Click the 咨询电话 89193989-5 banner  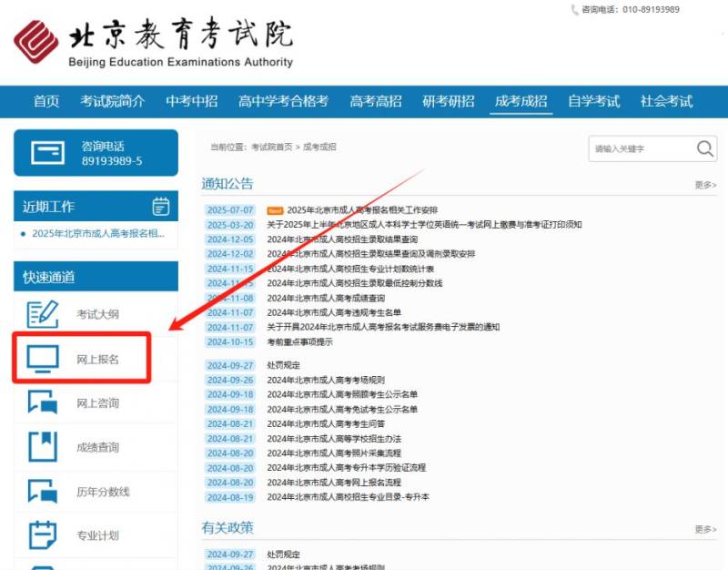point(96,153)
